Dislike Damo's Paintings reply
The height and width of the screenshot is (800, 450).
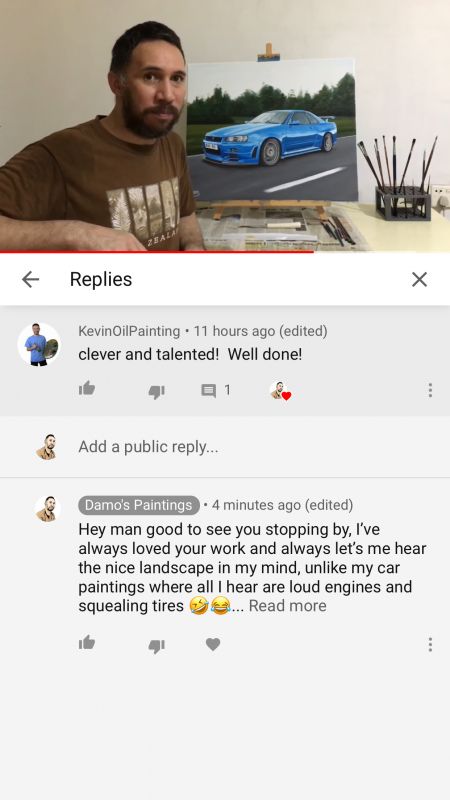[156, 646]
